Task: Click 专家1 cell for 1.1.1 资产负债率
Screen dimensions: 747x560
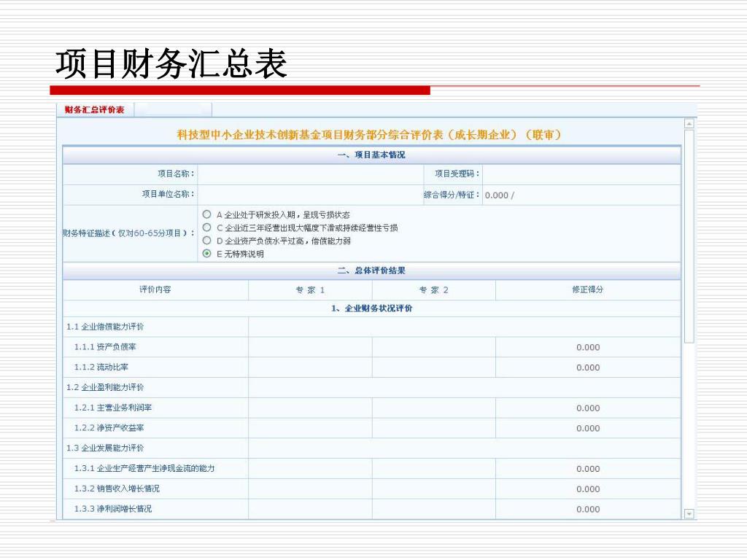Action: tap(310, 347)
